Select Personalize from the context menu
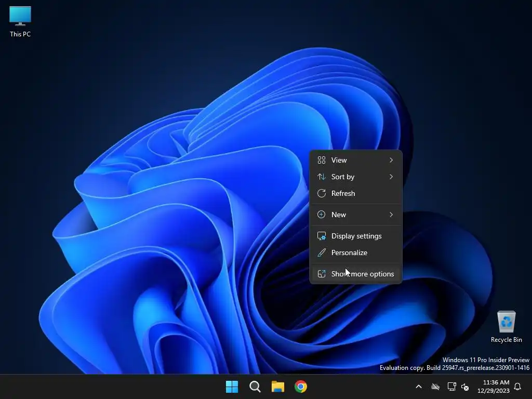This screenshot has width=532, height=399. 356,253
